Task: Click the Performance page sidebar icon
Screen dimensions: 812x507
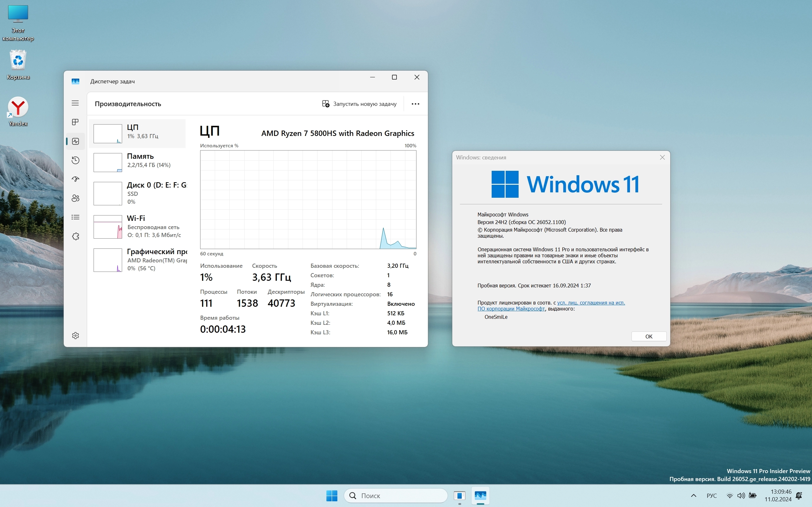Action: 75,141
